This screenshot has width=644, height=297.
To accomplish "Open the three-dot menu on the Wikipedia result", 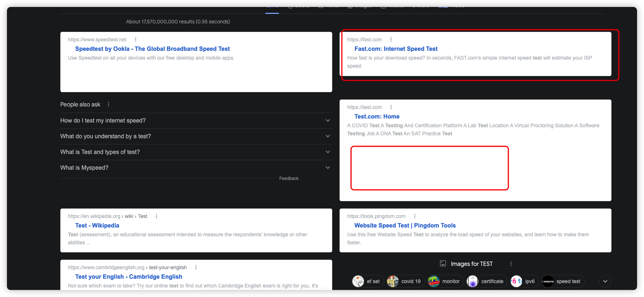I will (156, 216).
